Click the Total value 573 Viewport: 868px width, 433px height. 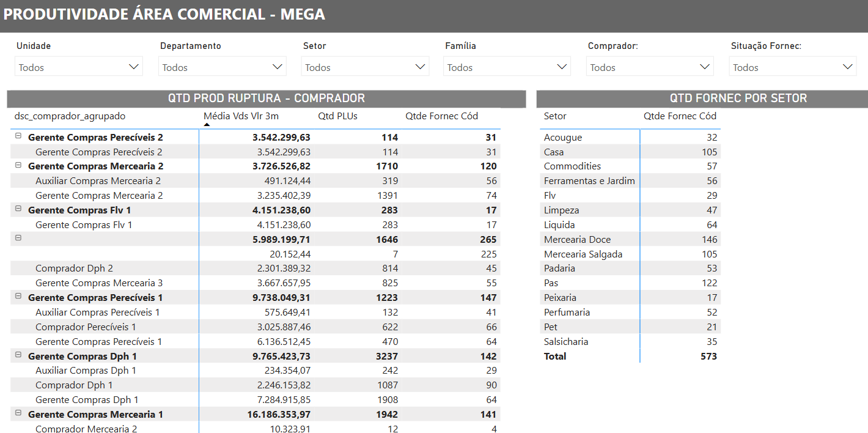(708, 356)
